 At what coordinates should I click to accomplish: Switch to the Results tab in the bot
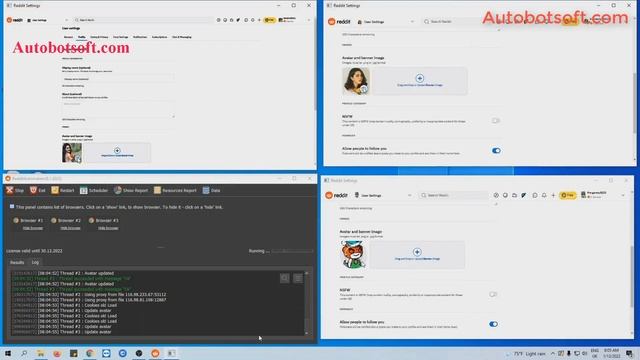click(x=17, y=262)
